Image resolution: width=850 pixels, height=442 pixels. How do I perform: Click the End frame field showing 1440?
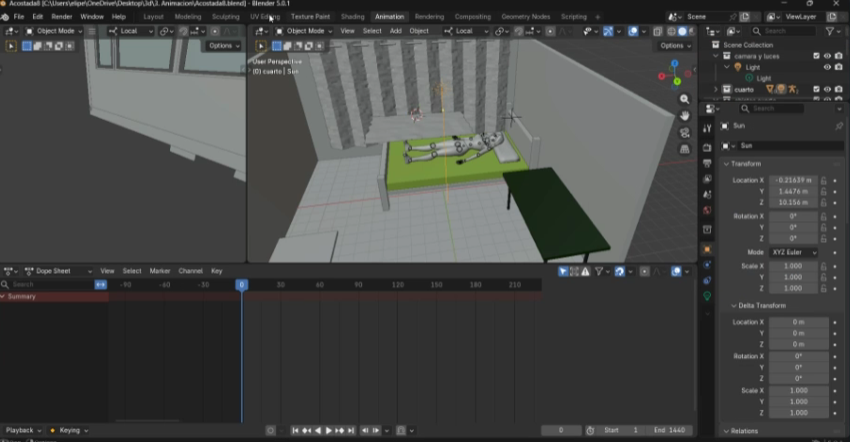pos(670,430)
